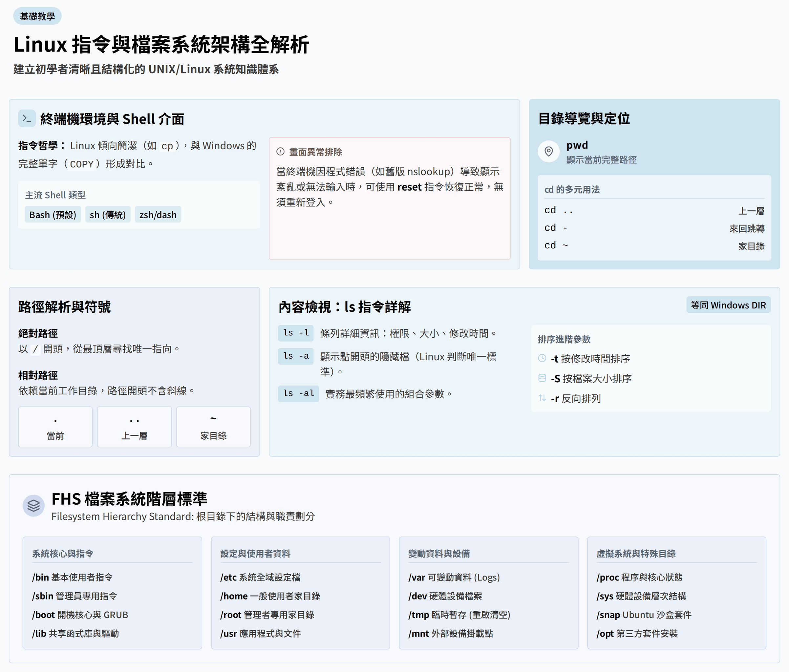Click the 系統核心與指令 column heading
Screen dimensions: 789x672
click(63, 554)
